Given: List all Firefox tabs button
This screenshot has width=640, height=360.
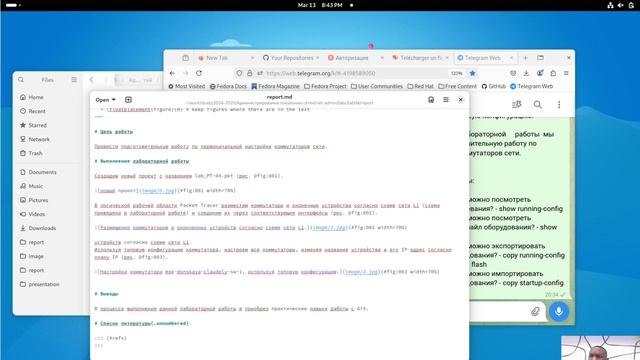Looking at the screenshot, I should point(540,58).
